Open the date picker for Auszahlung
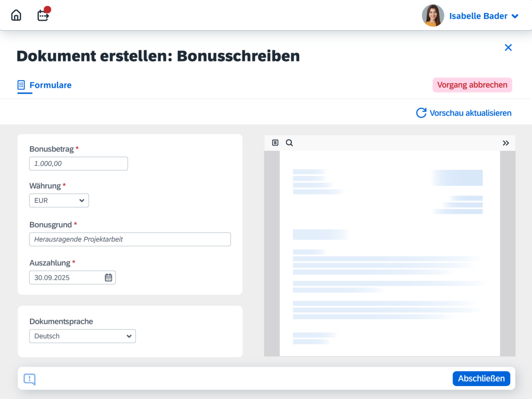The height and width of the screenshot is (399, 532). pos(108,277)
